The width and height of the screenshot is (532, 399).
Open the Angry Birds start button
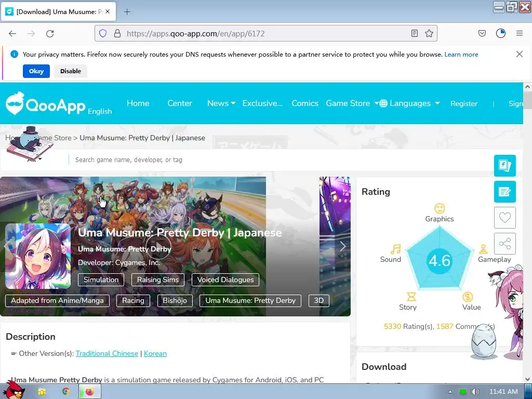tap(14, 390)
